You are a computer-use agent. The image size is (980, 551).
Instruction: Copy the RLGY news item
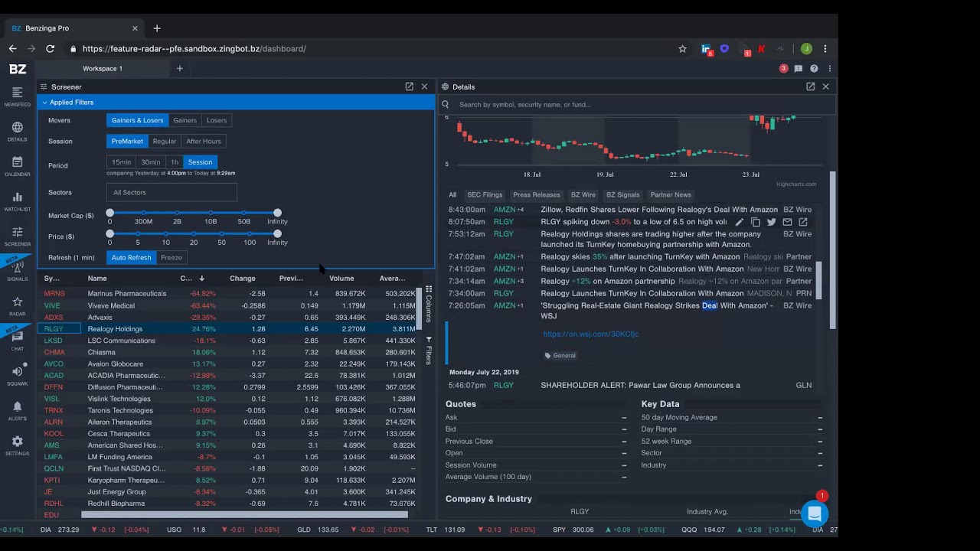point(755,222)
